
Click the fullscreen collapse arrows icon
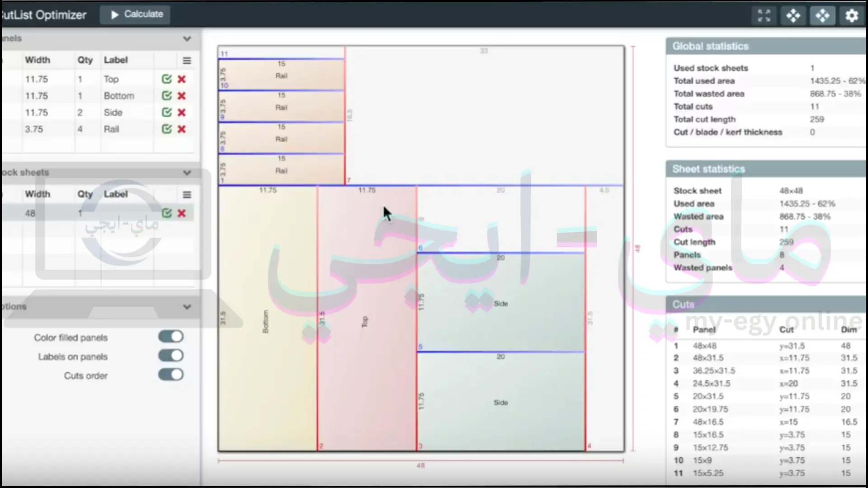coord(764,16)
